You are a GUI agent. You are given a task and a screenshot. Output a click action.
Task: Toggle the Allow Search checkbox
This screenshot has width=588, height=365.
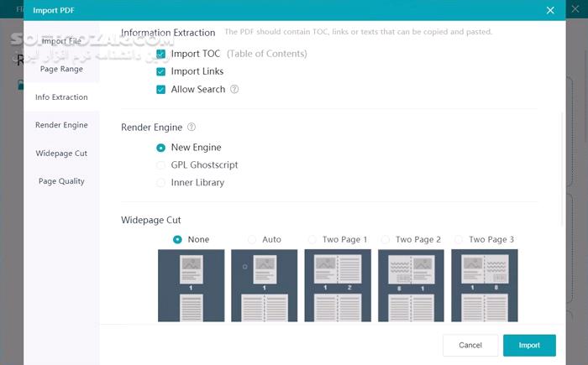pos(161,90)
